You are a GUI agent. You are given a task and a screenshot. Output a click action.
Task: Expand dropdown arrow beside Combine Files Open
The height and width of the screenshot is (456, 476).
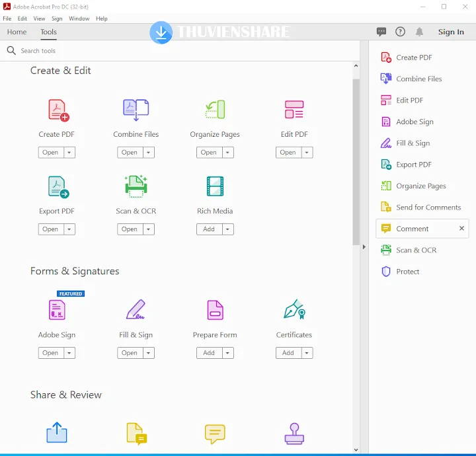click(149, 152)
